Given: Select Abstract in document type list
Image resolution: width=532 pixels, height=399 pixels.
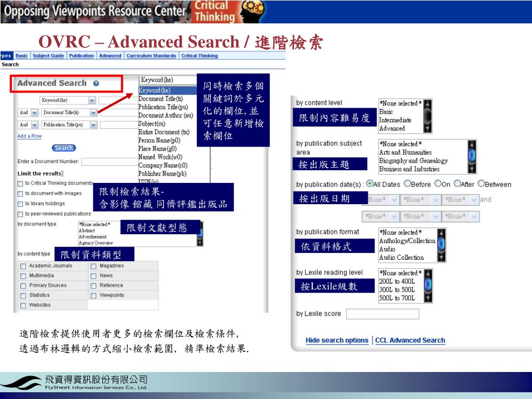Looking at the screenshot, I should coord(87,231).
